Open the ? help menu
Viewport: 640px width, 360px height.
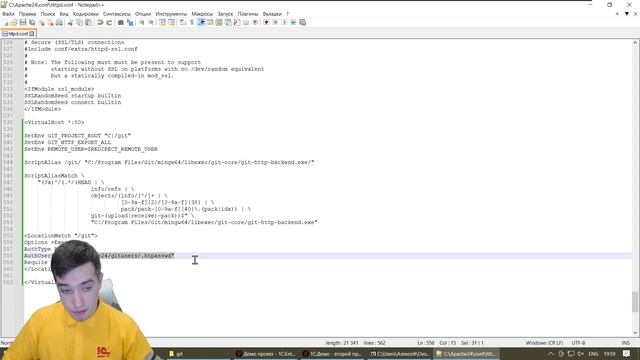coord(287,14)
